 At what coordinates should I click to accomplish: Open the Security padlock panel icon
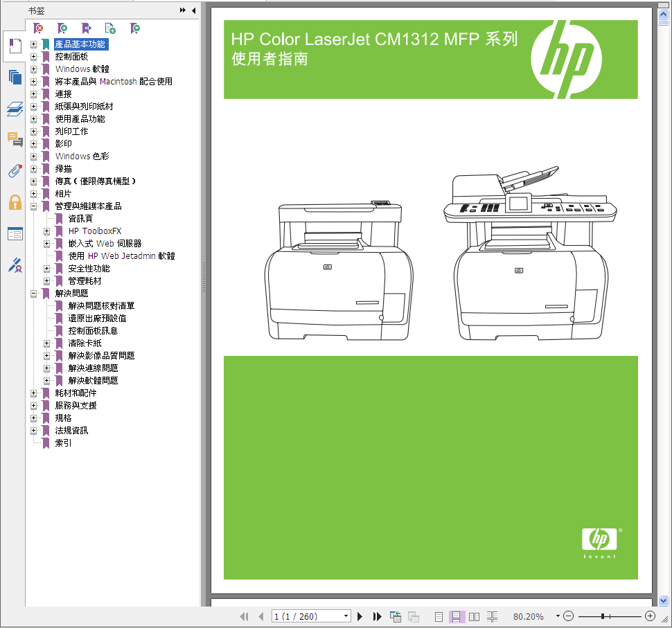tap(15, 202)
